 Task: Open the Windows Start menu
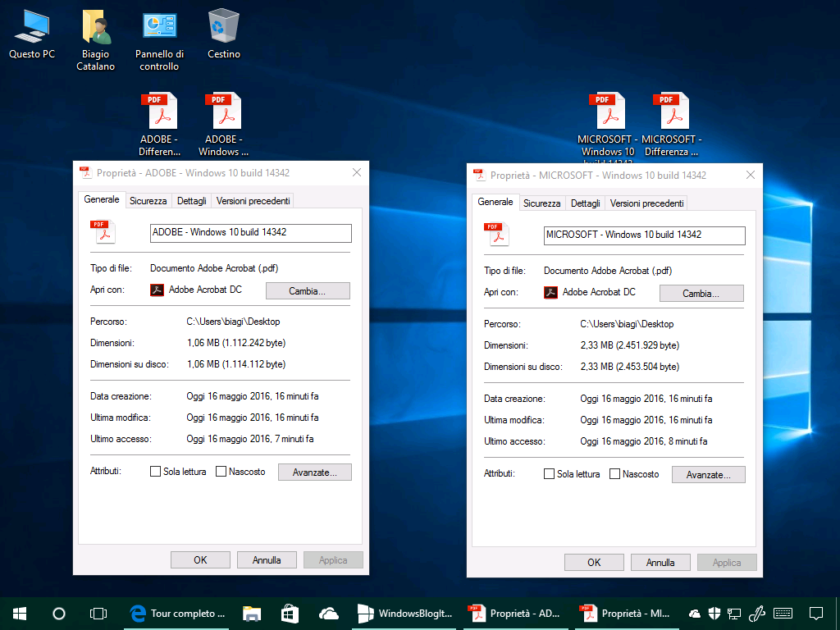point(20,614)
